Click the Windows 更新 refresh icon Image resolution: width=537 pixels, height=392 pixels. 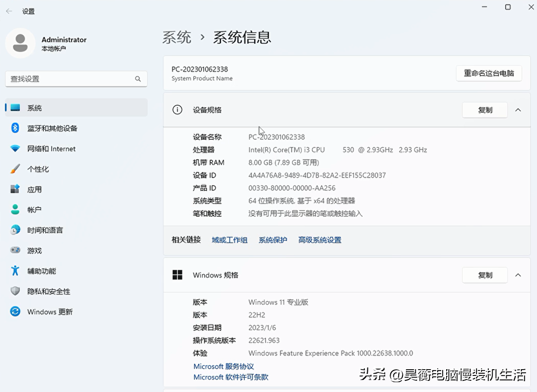[15, 311]
